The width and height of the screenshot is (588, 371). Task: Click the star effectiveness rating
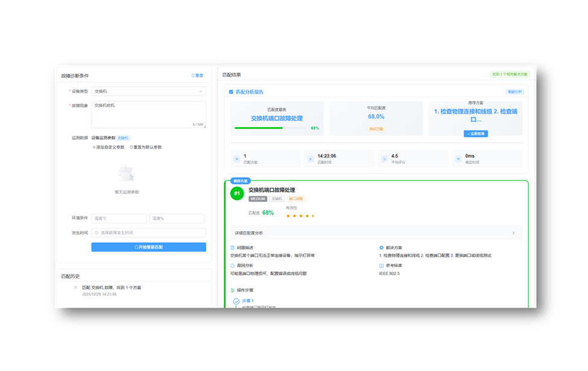point(300,215)
